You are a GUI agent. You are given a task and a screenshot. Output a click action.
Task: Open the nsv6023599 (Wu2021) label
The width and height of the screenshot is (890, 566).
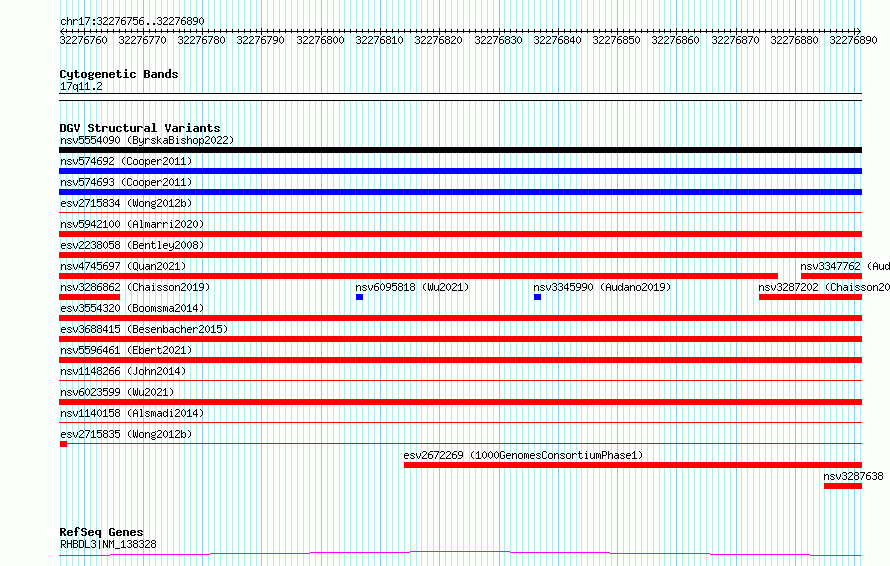[117, 392]
